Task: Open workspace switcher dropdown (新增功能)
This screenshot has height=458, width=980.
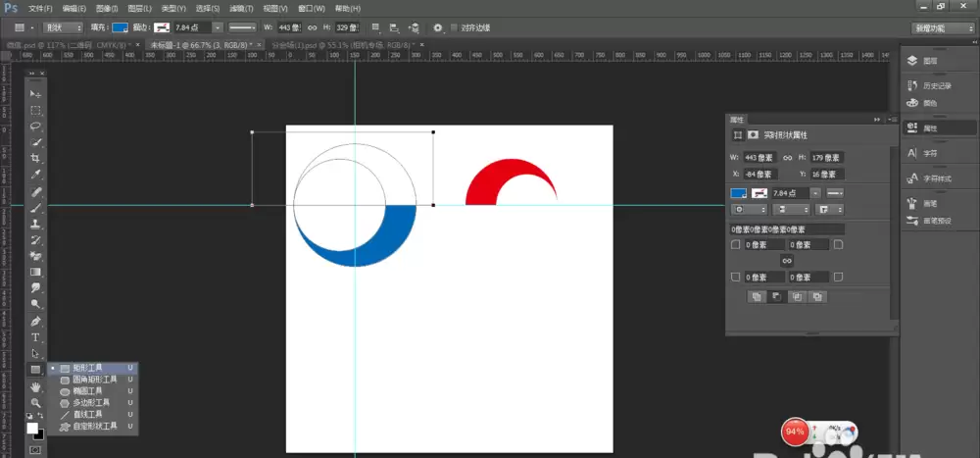Action: coord(943,28)
